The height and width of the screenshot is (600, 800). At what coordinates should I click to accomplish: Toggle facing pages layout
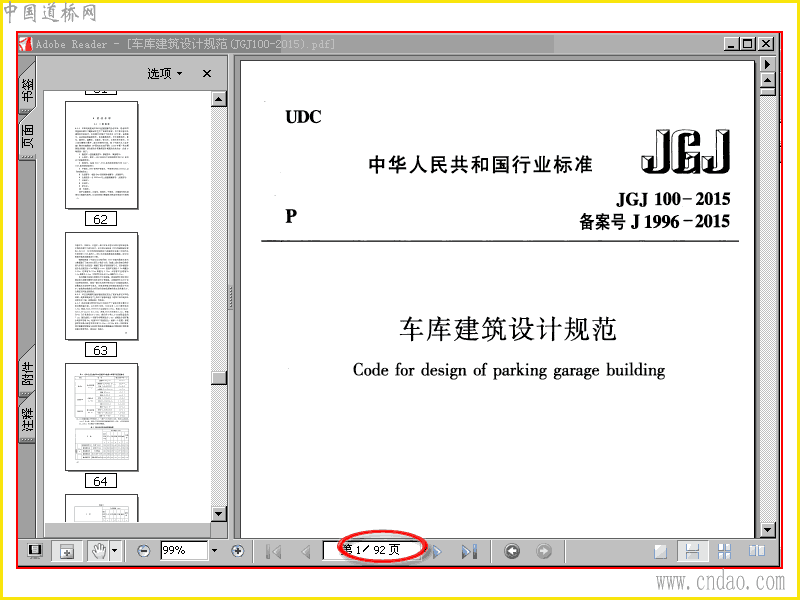tap(757, 551)
